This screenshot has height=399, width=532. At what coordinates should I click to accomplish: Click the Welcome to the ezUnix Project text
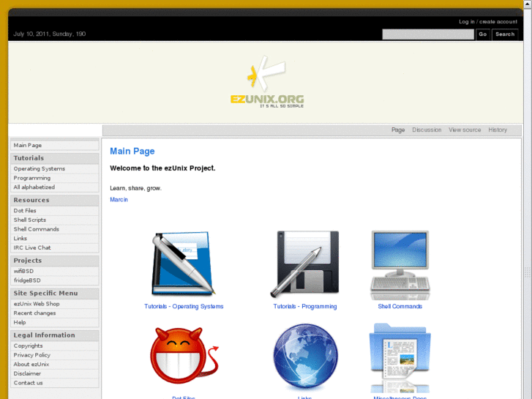pyautogui.click(x=162, y=168)
